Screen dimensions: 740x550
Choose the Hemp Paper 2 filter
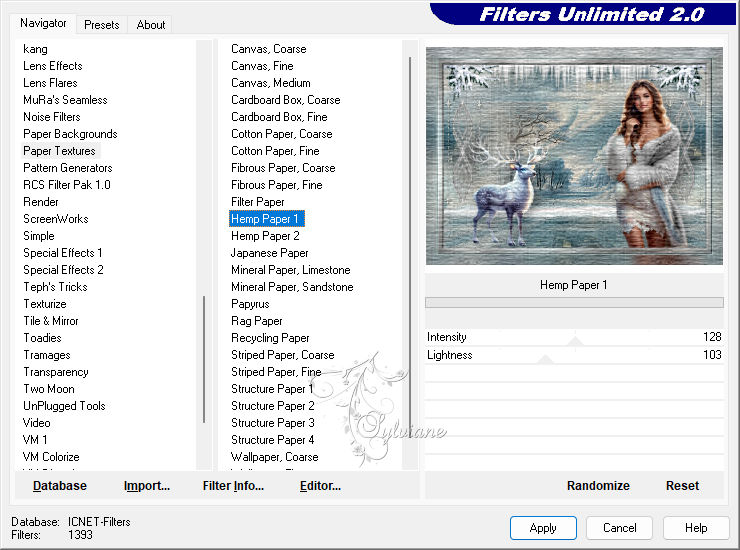click(265, 236)
